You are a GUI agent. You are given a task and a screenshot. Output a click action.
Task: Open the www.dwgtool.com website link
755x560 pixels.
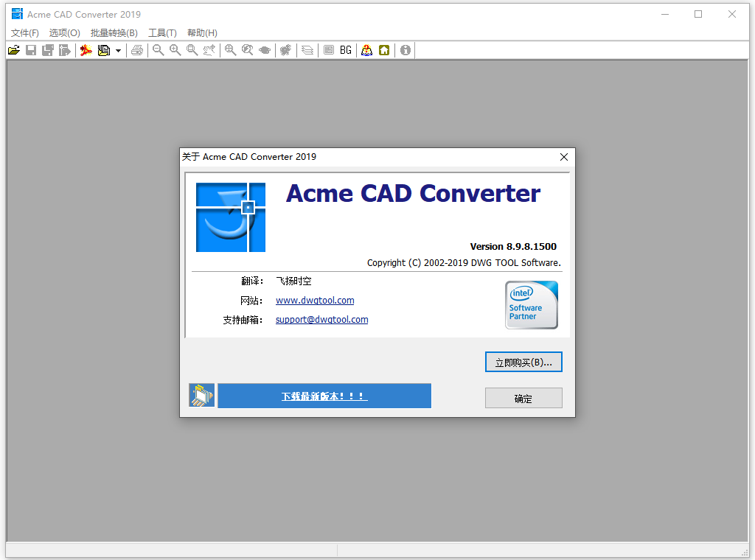[315, 300]
